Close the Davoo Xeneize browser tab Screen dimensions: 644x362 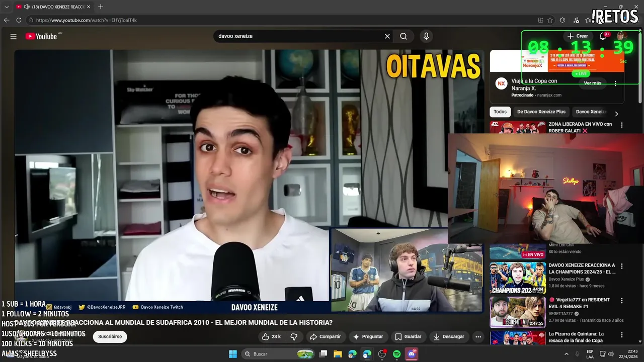89,7
